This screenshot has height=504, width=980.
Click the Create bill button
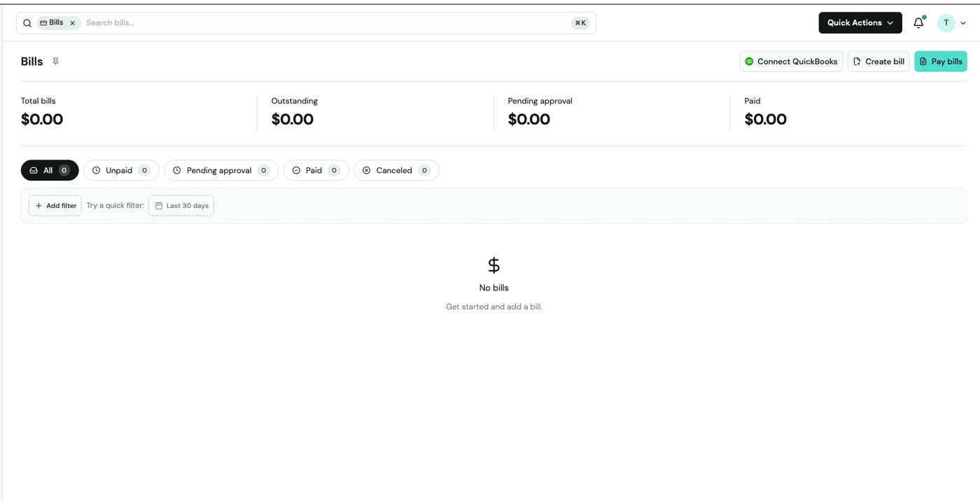878,62
